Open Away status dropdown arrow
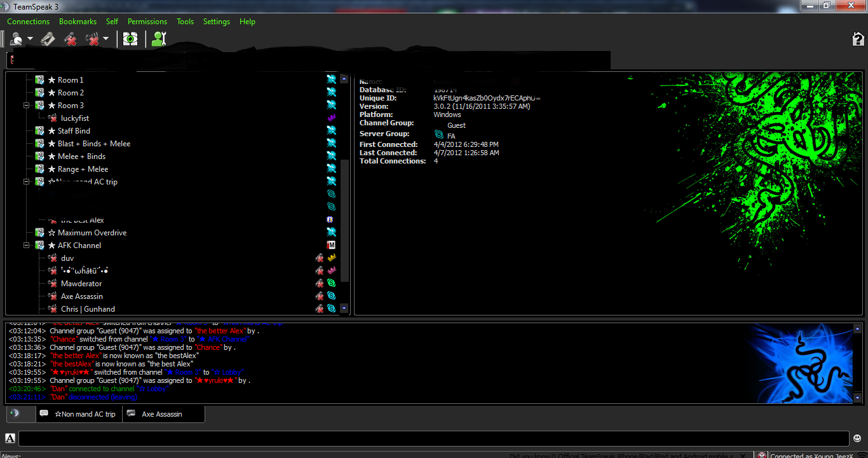The width and height of the screenshot is (868, 458). pos(31,39)
